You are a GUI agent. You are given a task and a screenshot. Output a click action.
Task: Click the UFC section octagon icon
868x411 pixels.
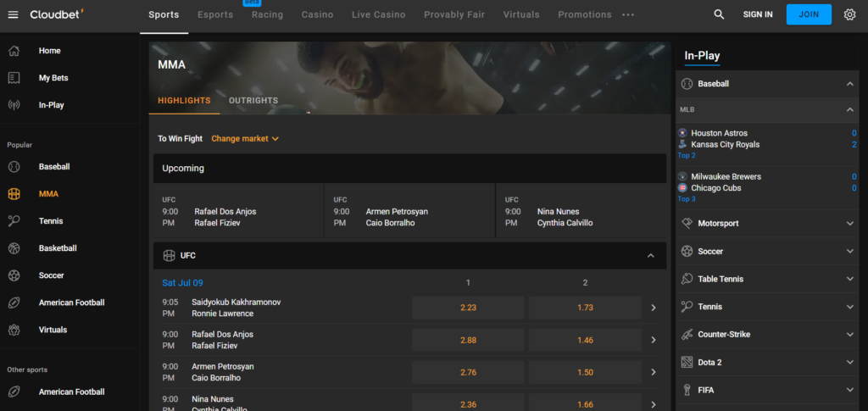click(169, 256)
